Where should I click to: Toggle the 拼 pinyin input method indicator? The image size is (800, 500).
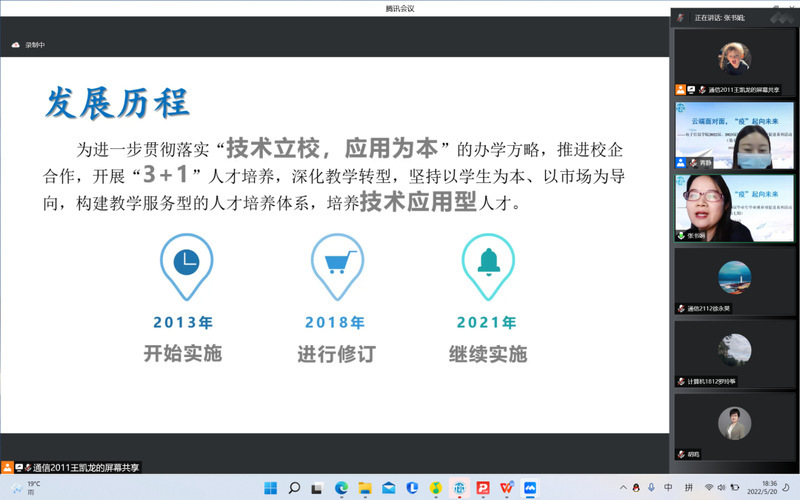pyautogui.click(x=688, y=488)
